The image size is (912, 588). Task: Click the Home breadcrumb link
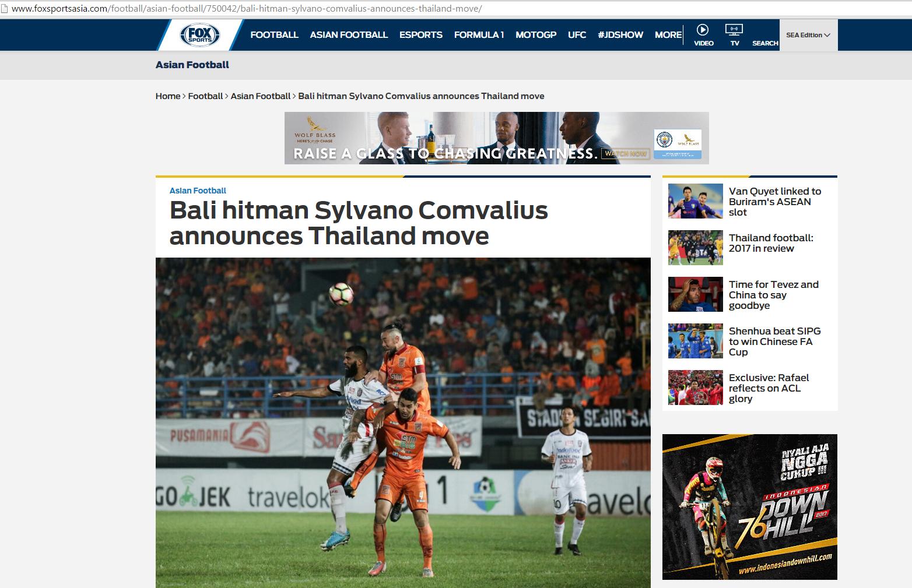[168, 96]
